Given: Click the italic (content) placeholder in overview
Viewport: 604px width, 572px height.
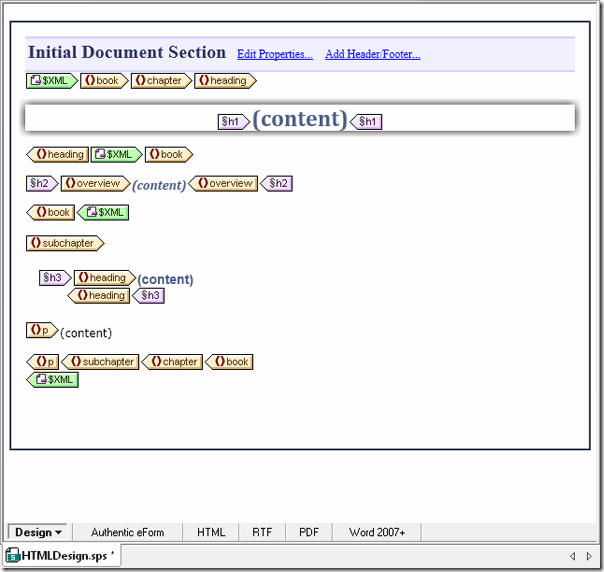Looking at the screenshot, I should (159, 185).
